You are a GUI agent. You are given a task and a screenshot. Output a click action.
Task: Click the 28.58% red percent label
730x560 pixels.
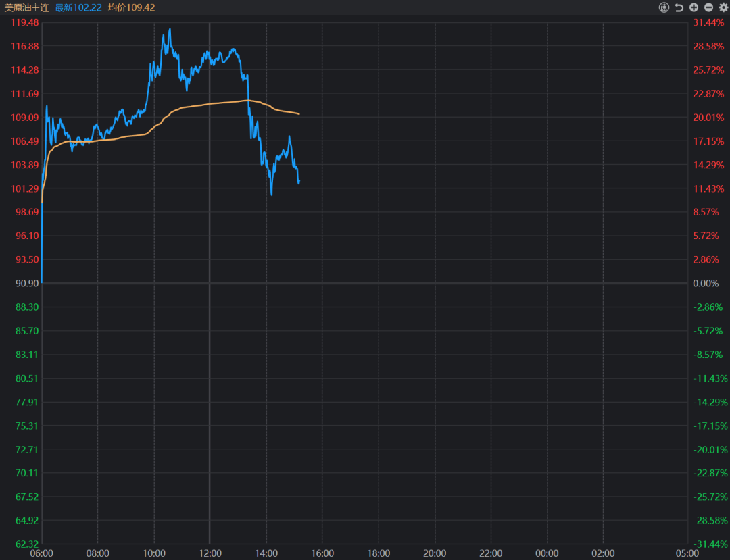coord(708,46)
